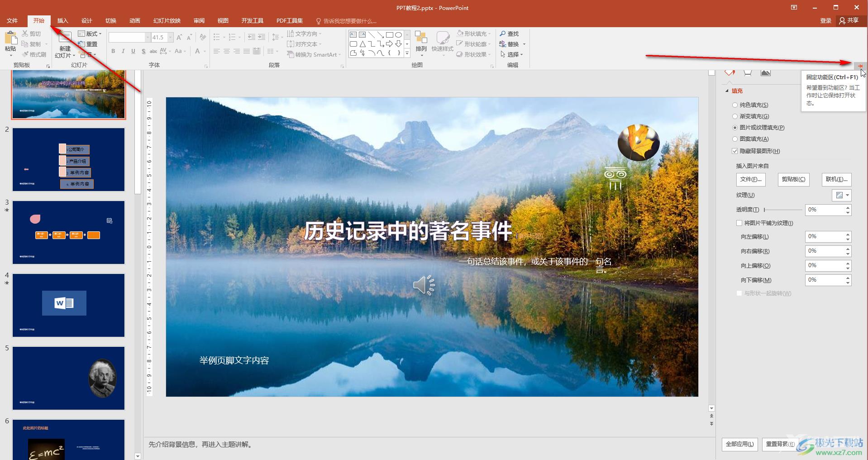Click the Reset (重置) slide icon
868x460 pixels.
tap(88, 44)
